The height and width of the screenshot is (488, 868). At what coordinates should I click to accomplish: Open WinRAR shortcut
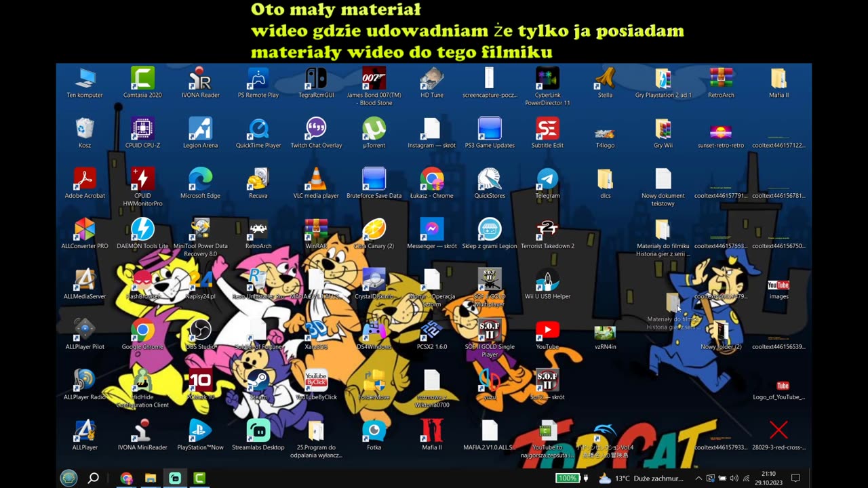click(x=316, y=233)
